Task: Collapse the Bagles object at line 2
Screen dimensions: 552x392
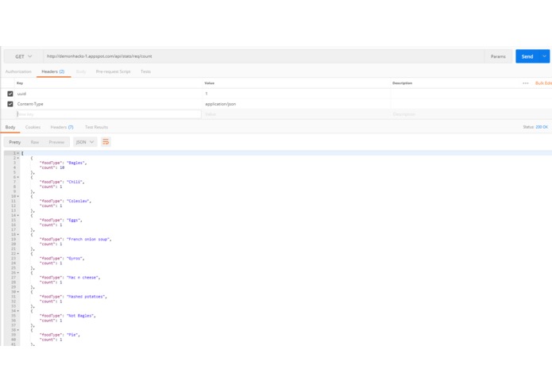Action: point(18,158)
